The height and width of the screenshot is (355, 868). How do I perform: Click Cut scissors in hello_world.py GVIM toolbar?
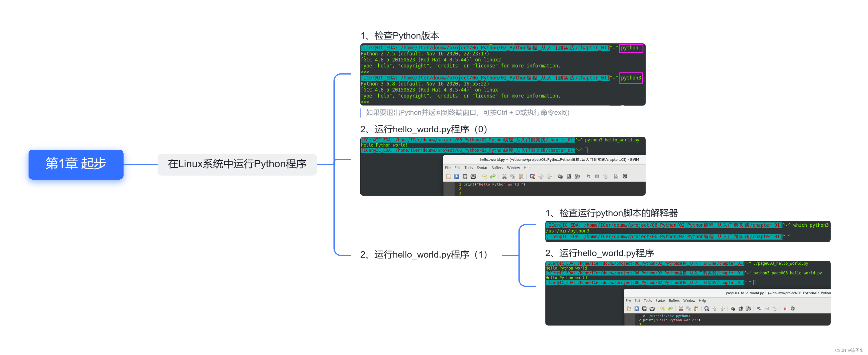point(504,176)
